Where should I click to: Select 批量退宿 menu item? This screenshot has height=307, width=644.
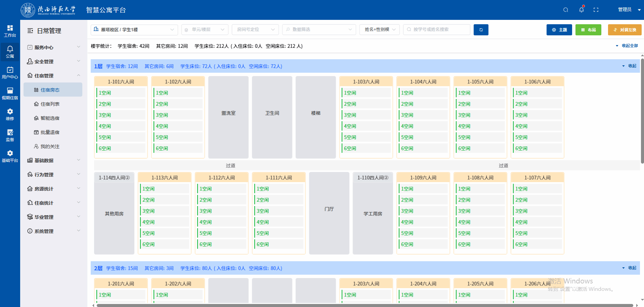[x=50, y=132]
